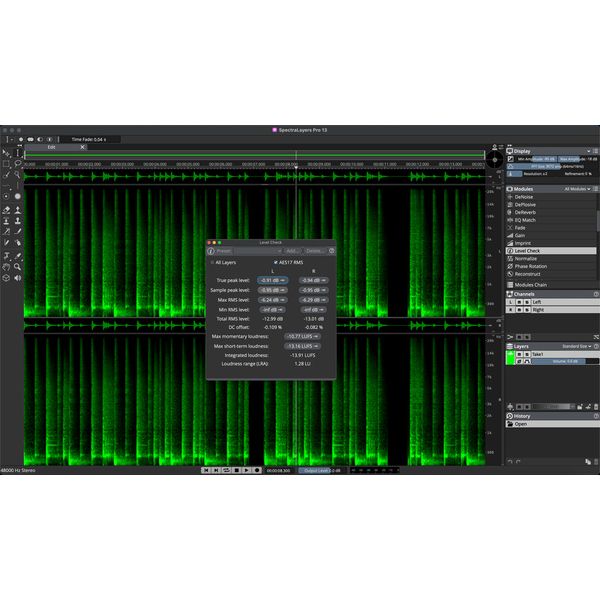600x600 pixels.
Task: Select the Level Check module entry
Action: 551,251
